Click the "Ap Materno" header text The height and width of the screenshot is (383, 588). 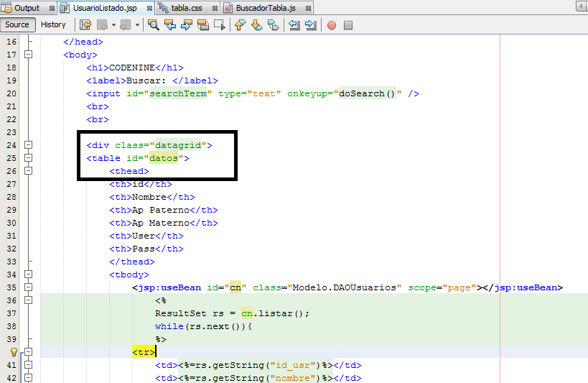coord(161,223)
